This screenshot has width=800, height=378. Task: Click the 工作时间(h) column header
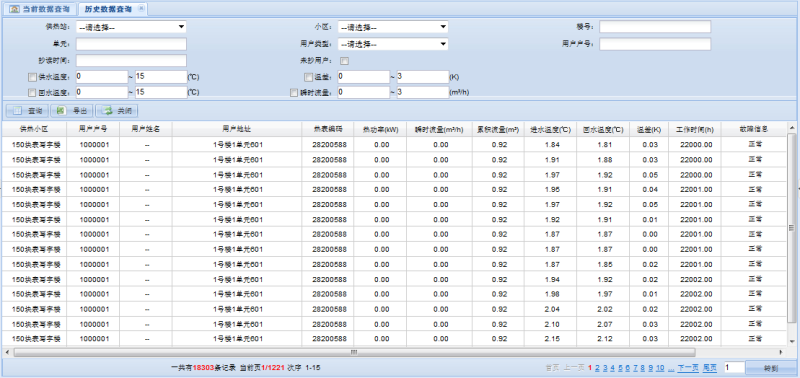(695, 129)
